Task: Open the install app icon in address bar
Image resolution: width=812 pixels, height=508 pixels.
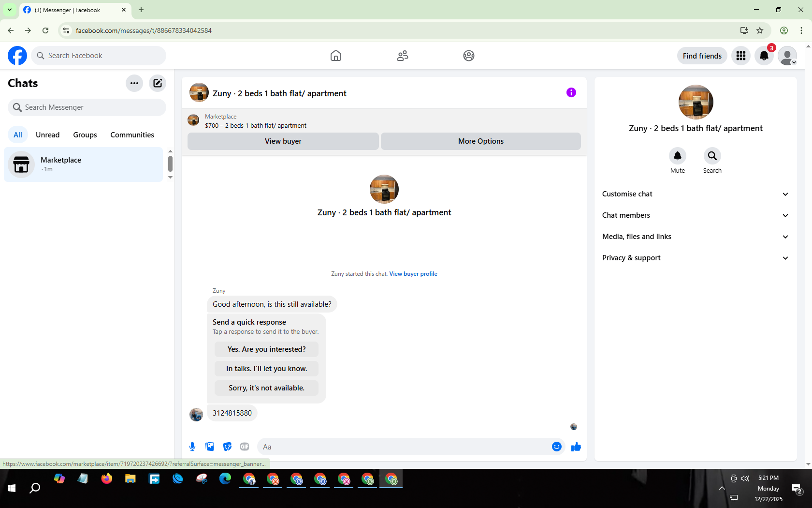Action: point(744,30)
